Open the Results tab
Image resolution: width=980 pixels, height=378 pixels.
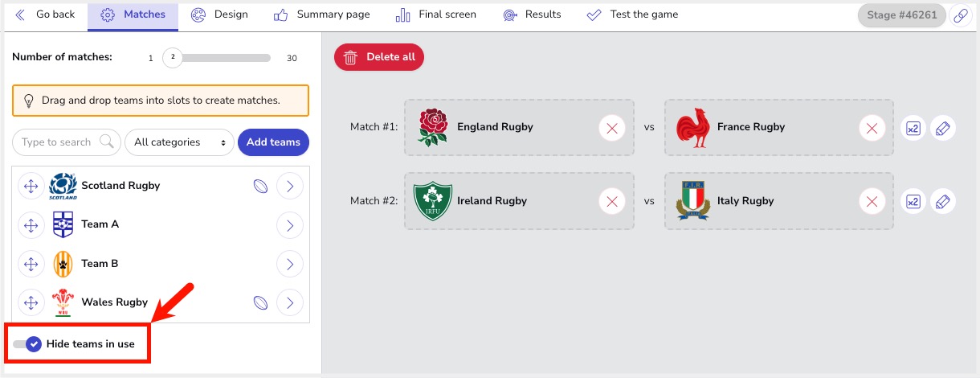532,14
